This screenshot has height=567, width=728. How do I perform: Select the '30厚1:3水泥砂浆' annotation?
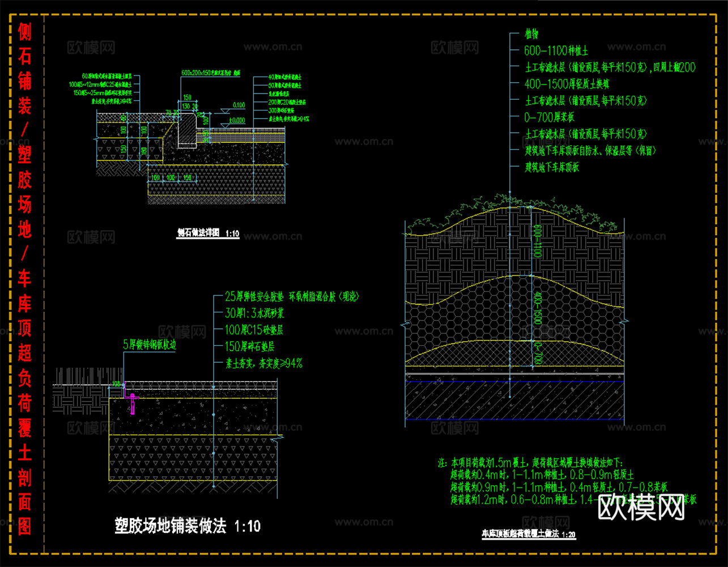coord(254,313)
